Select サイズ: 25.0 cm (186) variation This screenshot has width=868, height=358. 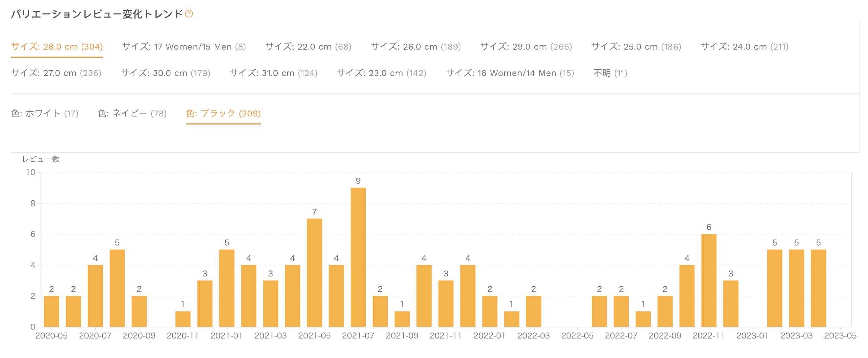(x=636, y=47)
